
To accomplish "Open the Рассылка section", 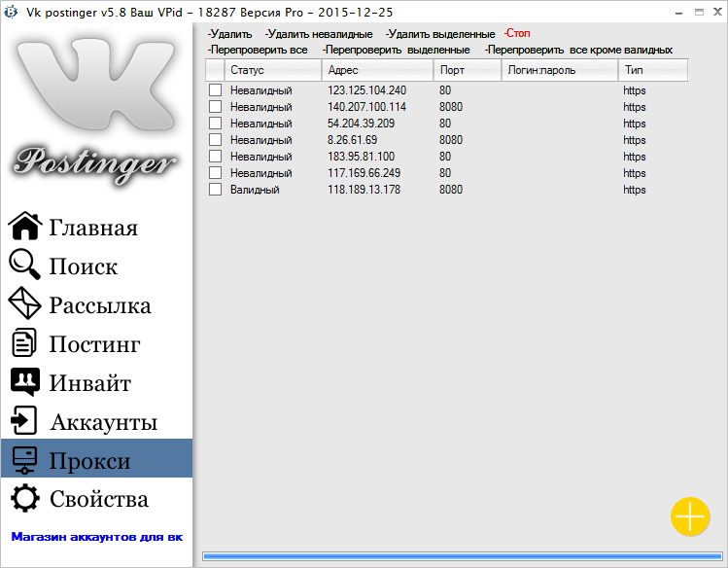I will (100, 305).
